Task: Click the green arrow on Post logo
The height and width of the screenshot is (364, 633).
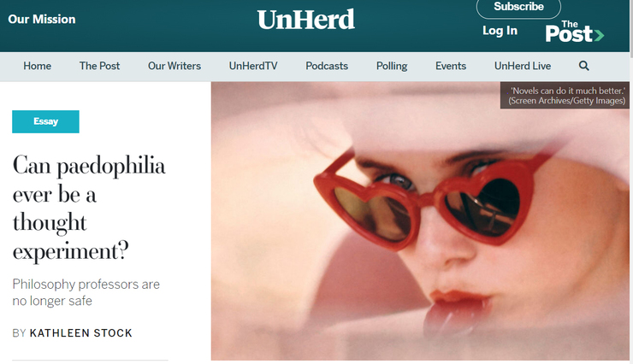Action: coord(599,36)
